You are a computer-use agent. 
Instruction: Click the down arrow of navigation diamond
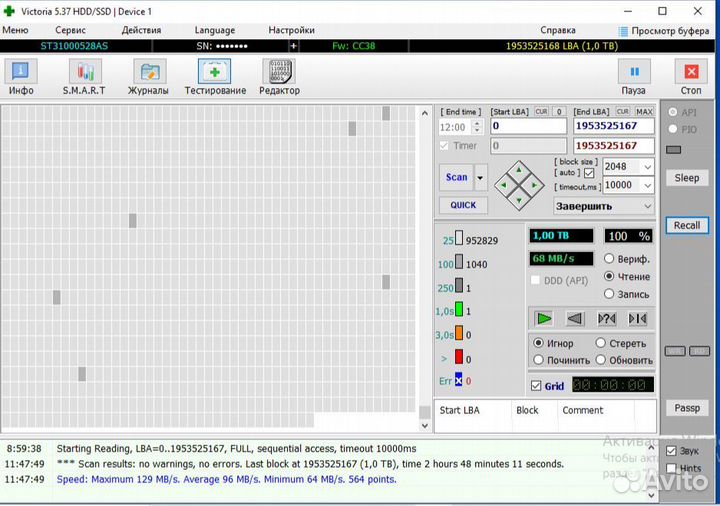(519, 200)
